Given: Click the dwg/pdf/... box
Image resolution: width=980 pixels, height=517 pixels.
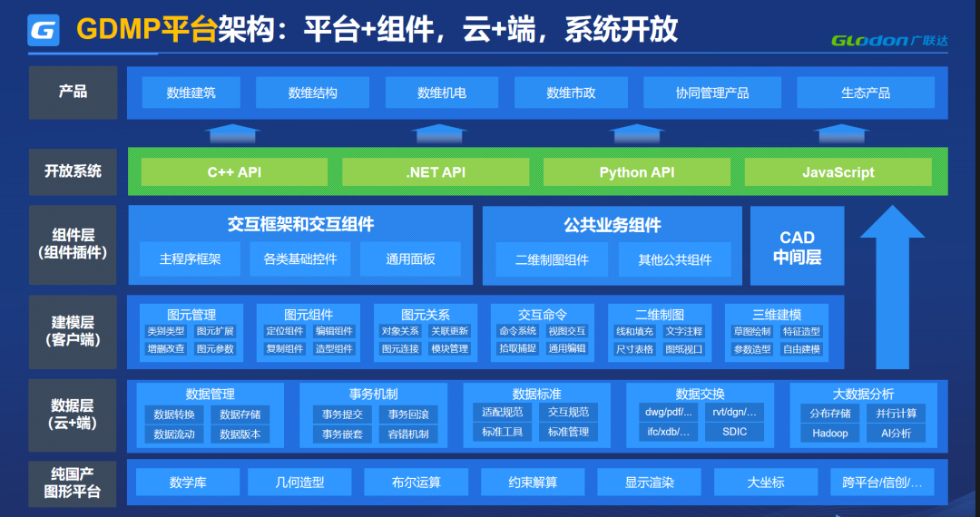Looking at the screenshot, I should [669, 412].
